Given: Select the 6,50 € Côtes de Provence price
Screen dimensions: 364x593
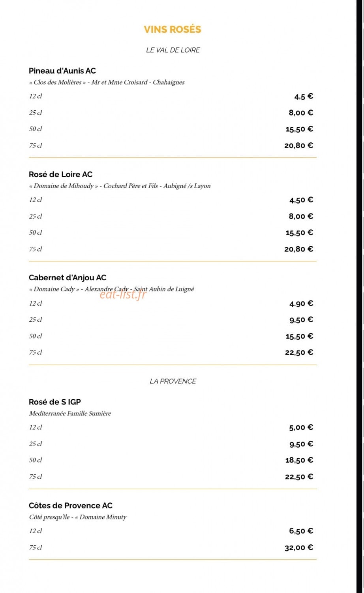Looking at the screenshot, I should click(x=301, y=531).
